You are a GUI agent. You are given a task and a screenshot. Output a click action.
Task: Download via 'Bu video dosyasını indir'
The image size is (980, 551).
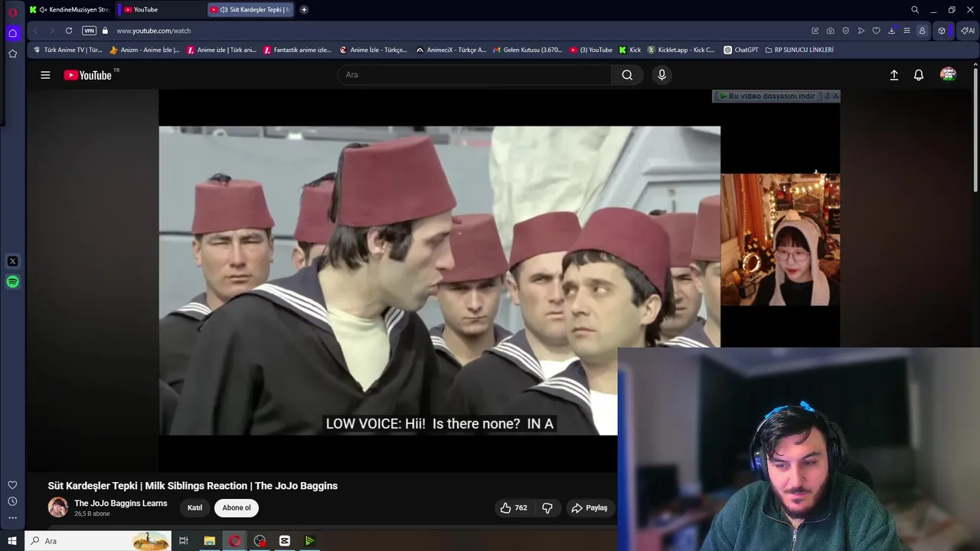pyautogui.click(x=768, y=96)
